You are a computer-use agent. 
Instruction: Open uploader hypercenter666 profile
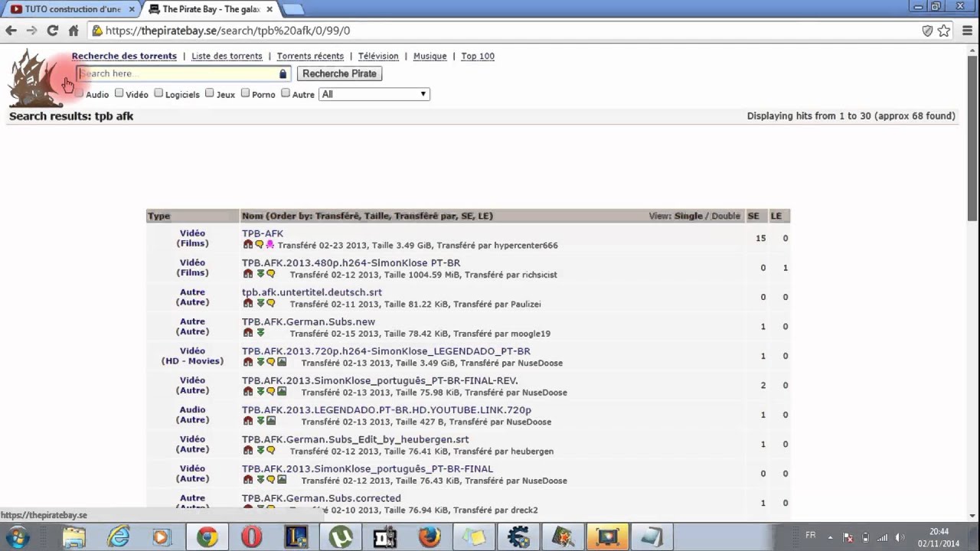pyautogui.click(x=526, y=246)
